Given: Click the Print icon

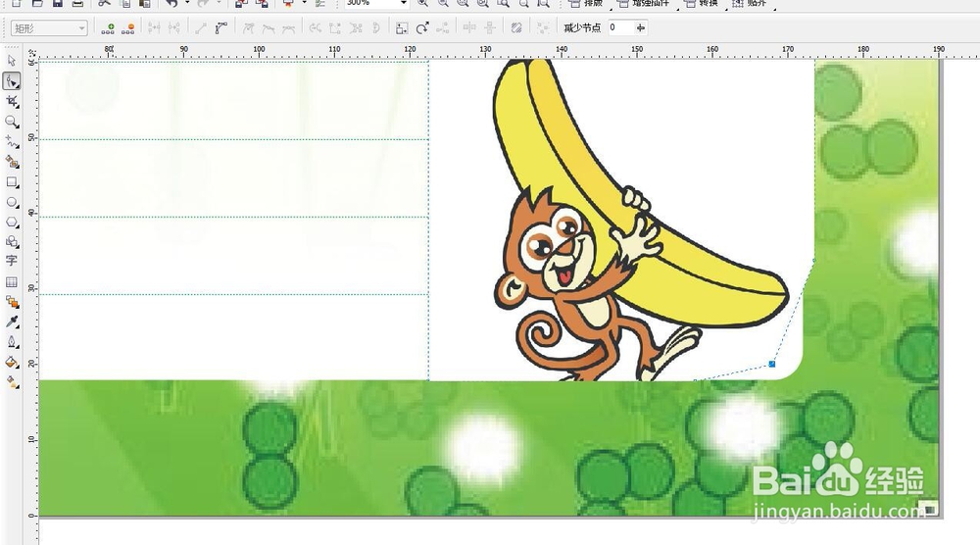Looking at the screenshot, I should click(x=77, y=3).
